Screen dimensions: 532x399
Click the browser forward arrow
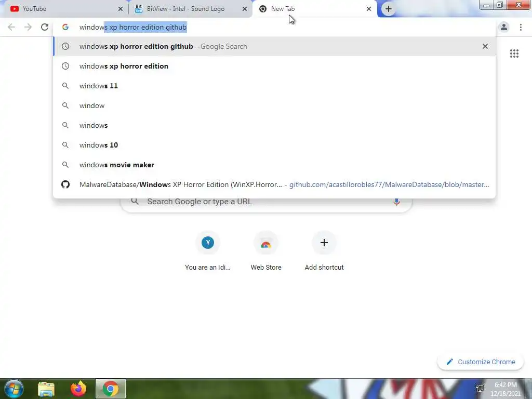click(28, 27)
